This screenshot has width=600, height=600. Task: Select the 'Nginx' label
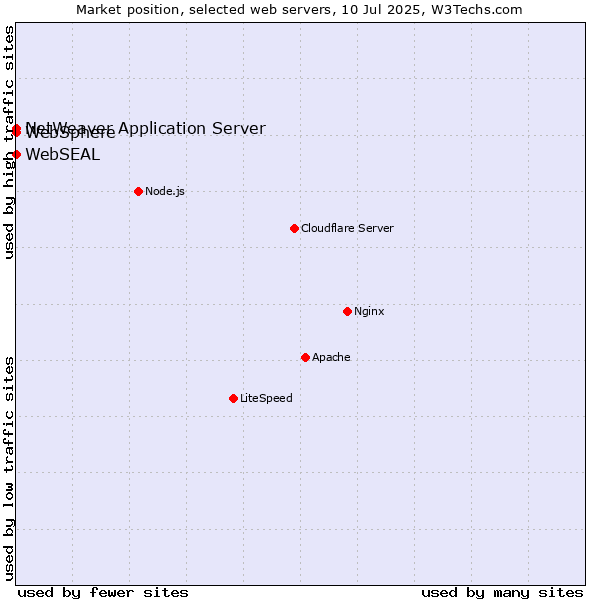point(369,311)
